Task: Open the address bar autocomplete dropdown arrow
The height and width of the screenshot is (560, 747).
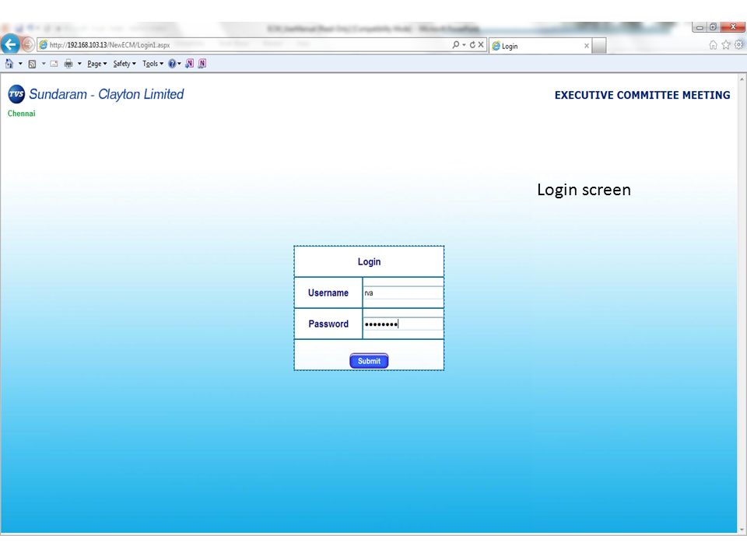Action: coord(464,45)
